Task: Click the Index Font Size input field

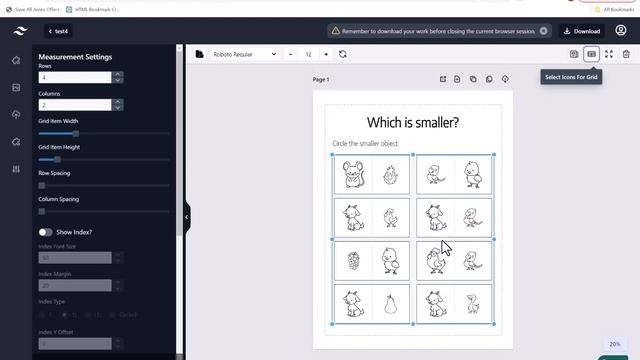Action: pyautogui.click(x=75, y=258)
